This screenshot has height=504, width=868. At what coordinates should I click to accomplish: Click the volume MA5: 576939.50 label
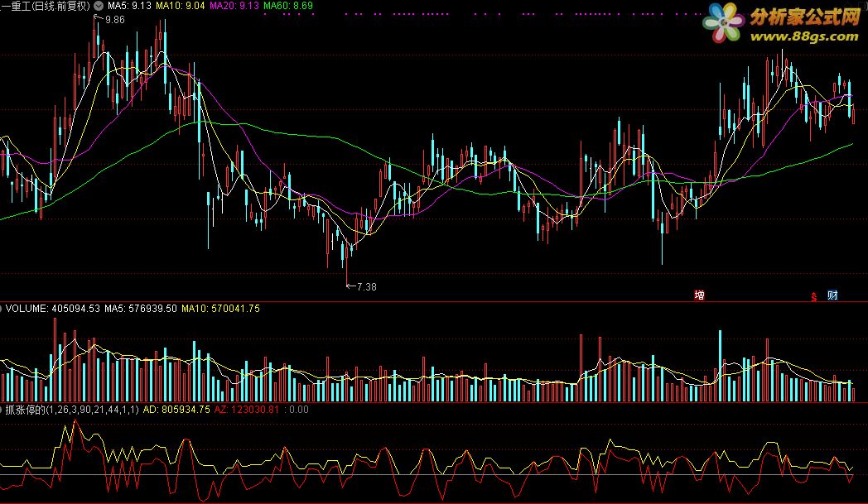[x=141, y=308]
